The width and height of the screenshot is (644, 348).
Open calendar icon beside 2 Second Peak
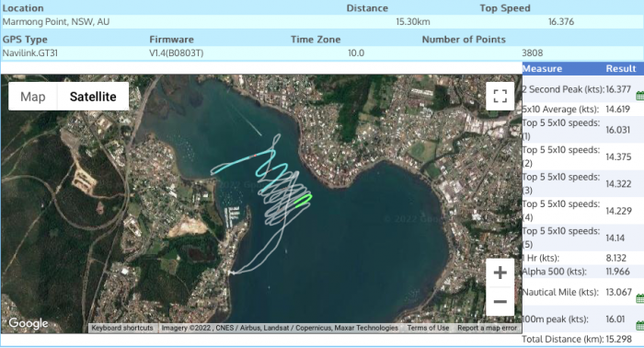(x=640, y=96)
